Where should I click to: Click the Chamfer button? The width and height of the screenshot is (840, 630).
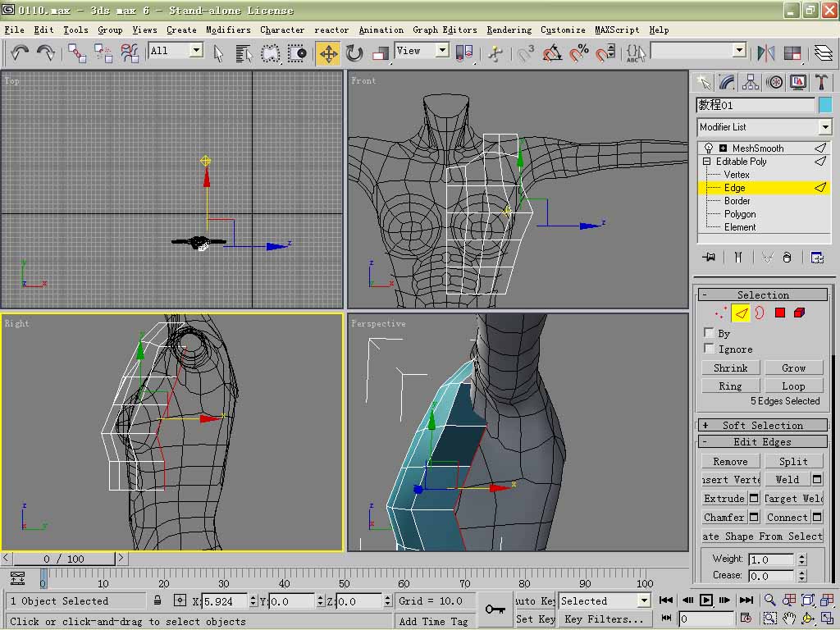724,517
